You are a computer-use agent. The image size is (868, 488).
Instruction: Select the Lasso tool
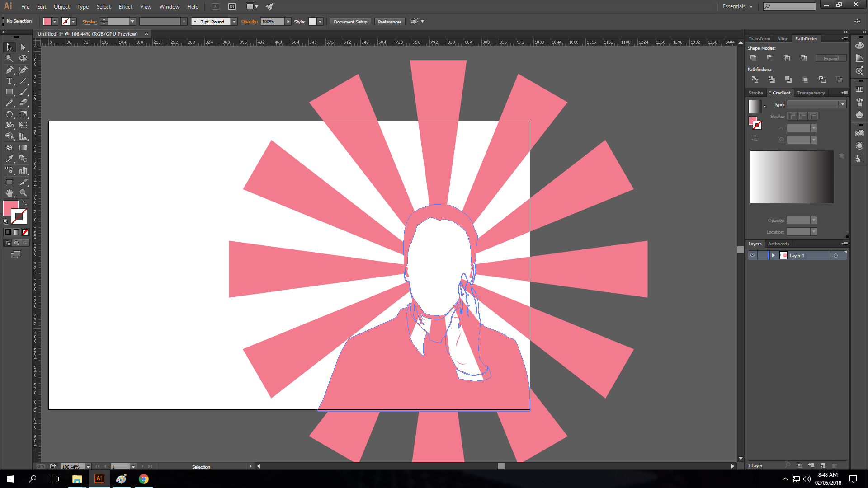[23, 59]
